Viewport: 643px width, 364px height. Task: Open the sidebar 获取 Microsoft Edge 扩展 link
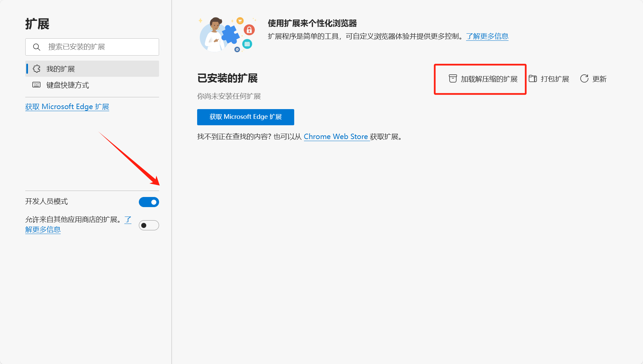67,107
